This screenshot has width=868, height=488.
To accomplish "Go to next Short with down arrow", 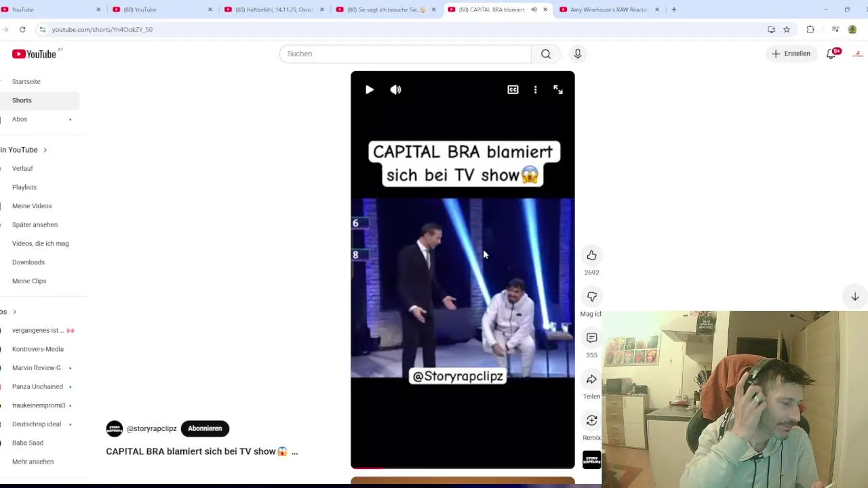I will click(x=855, y=296).
